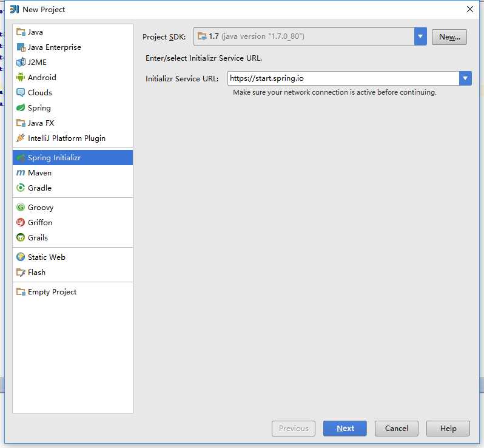Select Java project type
484x448 pixels.
click(x=73, y=32)
